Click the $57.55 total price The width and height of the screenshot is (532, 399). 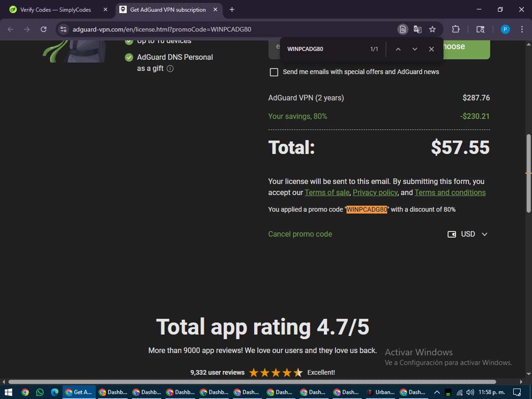coord(460,148)
